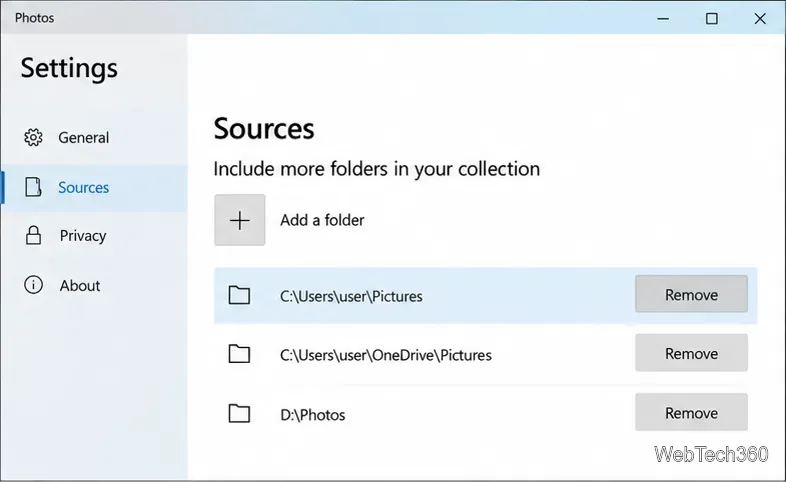Click folder icon beside C:\Users\user\Pictures
The width and height of the screenshot is (786, 482).
click(x=239, y=295)
